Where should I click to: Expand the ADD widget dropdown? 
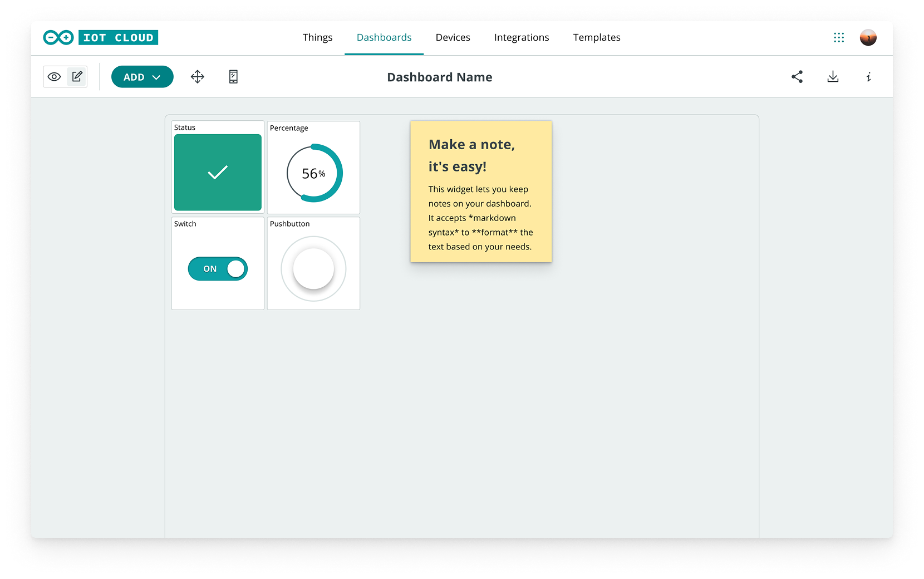point(142,77)
